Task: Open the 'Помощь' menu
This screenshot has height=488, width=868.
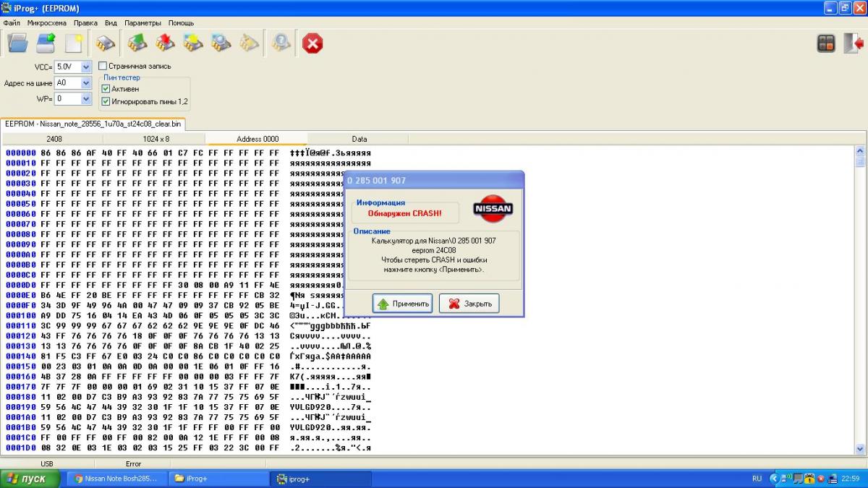Action: [x=181, y=23]
